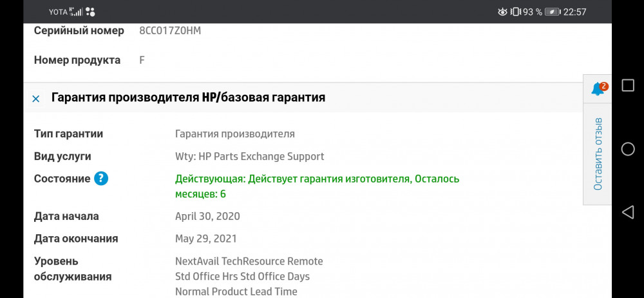Click the Уровень обслуживания label

(73, 269)
